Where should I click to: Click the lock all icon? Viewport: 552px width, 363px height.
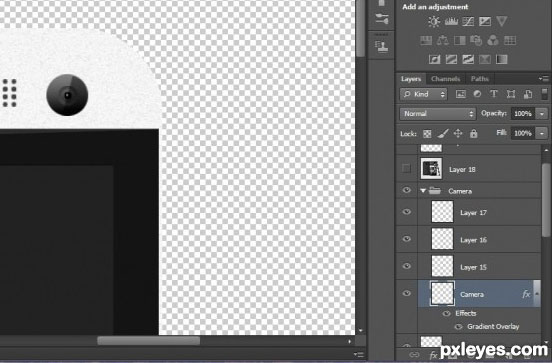pyautogui.click(x=473, y=133)
